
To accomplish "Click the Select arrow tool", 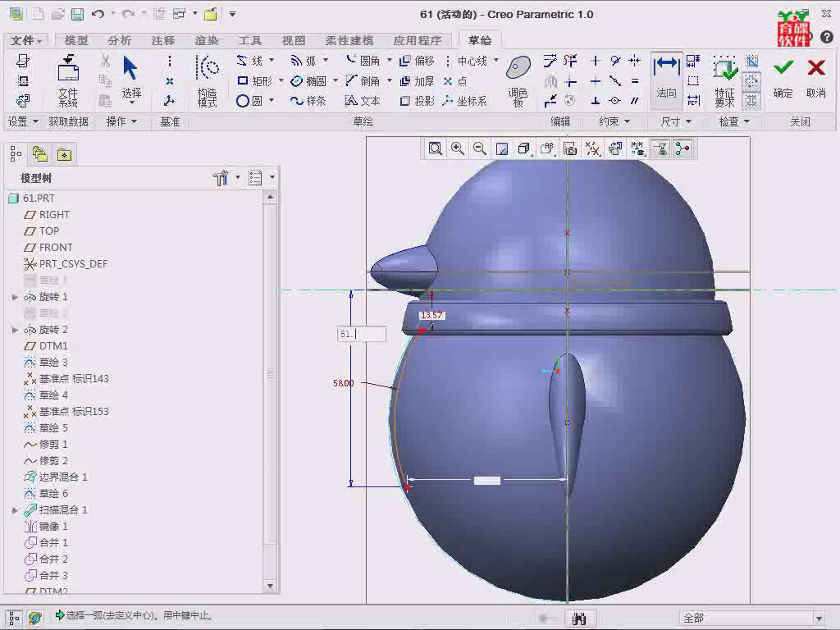I will pyautogui.click(x=130, y=78).
